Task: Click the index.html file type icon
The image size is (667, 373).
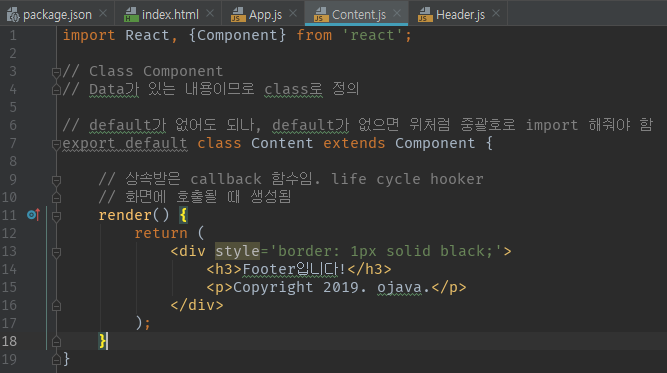Action: (131, 15)
